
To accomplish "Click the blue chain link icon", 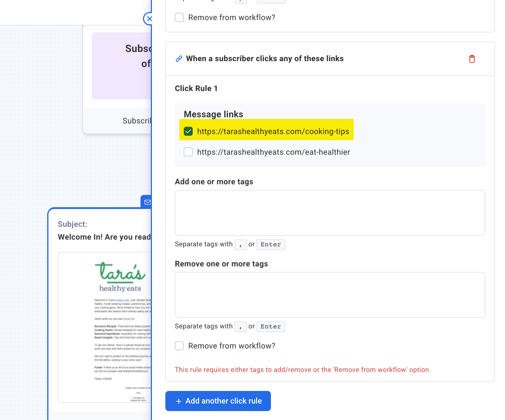I will pos(179,59).
